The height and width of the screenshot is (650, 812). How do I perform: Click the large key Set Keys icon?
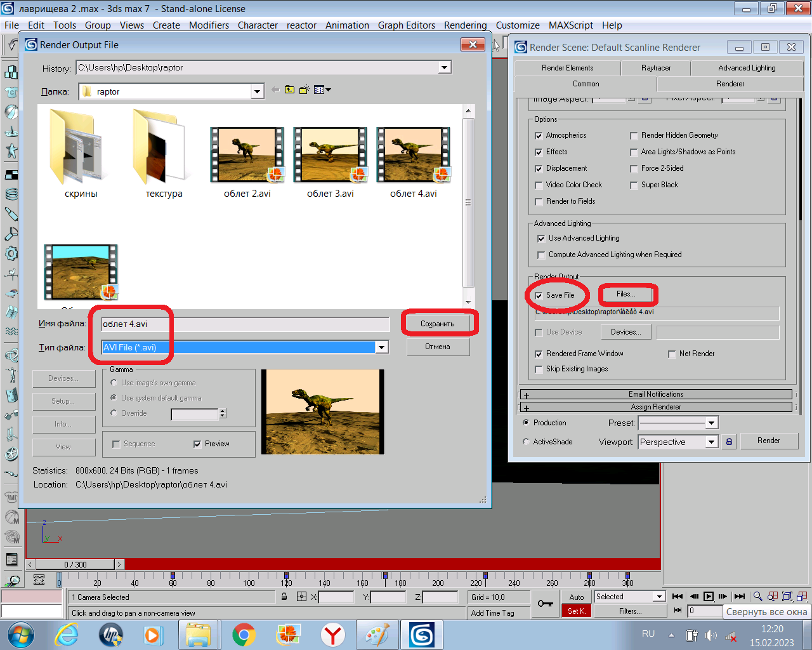point(545,603)
